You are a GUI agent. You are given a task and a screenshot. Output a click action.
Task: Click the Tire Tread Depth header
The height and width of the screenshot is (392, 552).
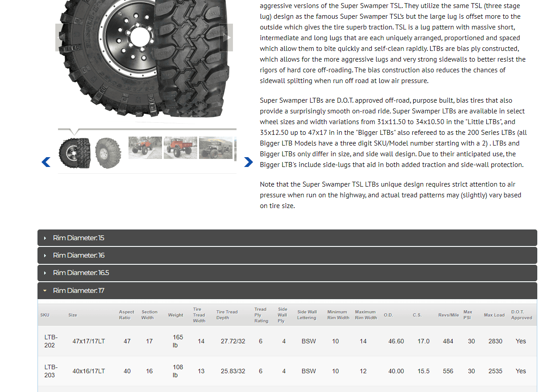tap(227, 315)
